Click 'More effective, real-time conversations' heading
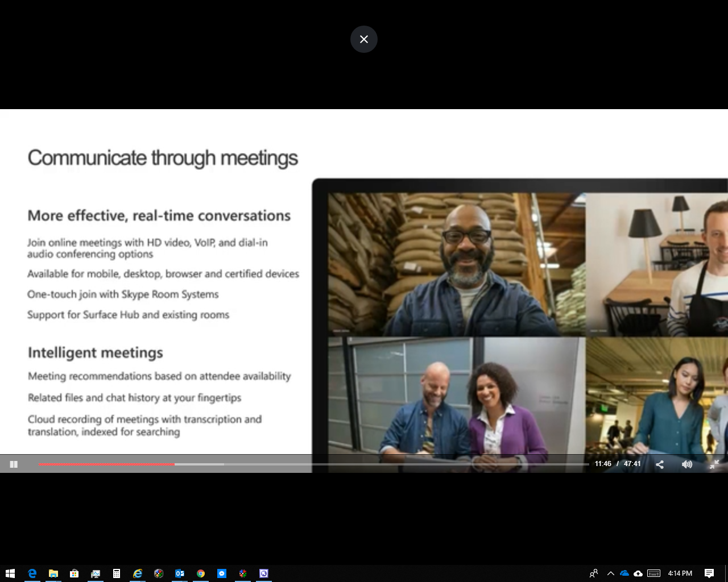This screenshot has width=728, height=582. [159, 215]
